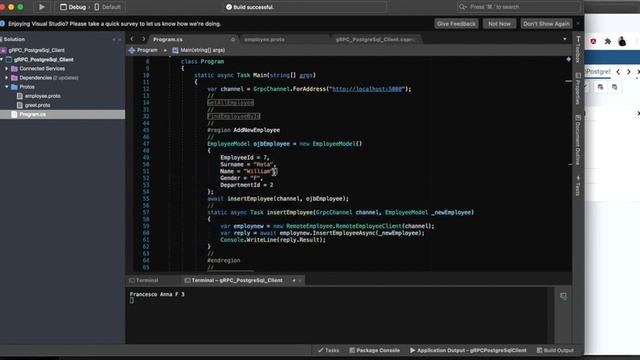Click the #region AddNewEmployee line

[x=244, y=130]
